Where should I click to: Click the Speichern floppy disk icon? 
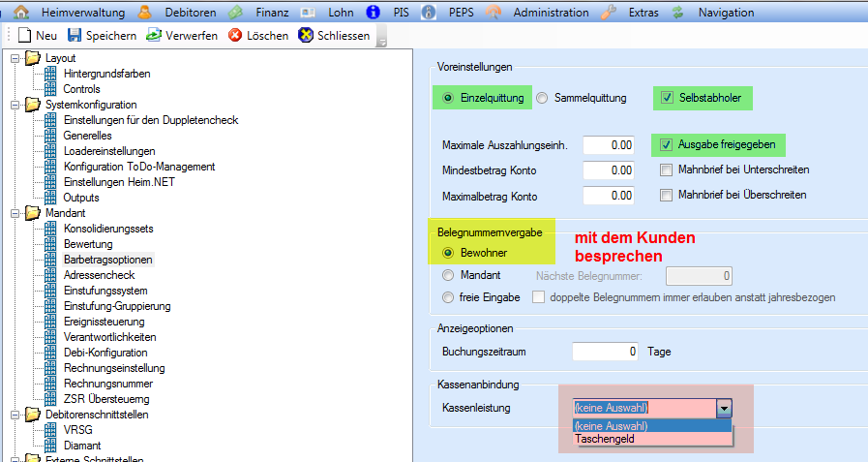[75, 35]
